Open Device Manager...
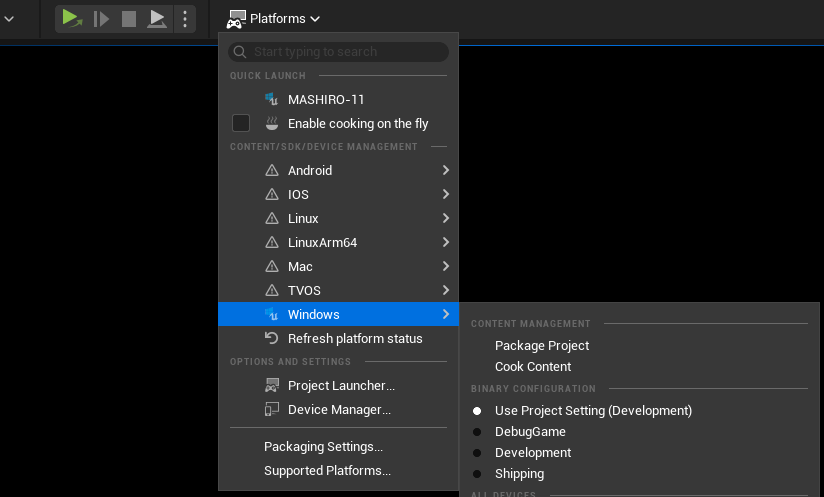Viewport: 824px width, 497px height. coord(338,410)
